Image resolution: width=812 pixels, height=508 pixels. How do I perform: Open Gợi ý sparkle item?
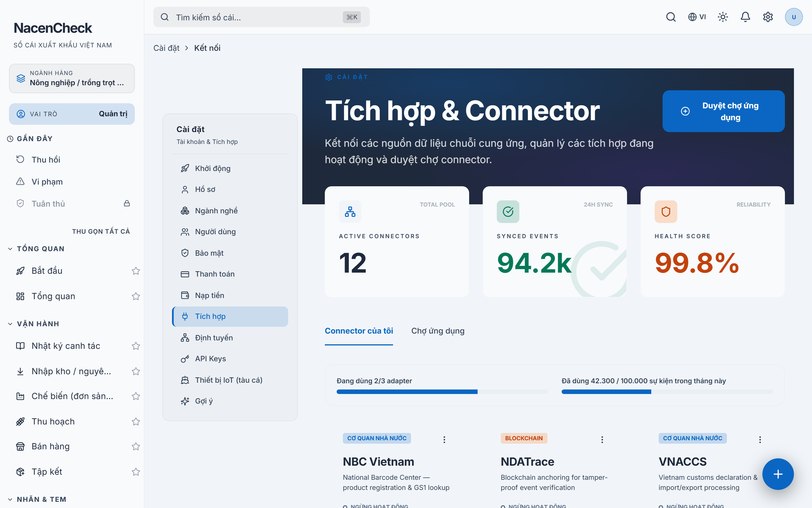point(230,401)
